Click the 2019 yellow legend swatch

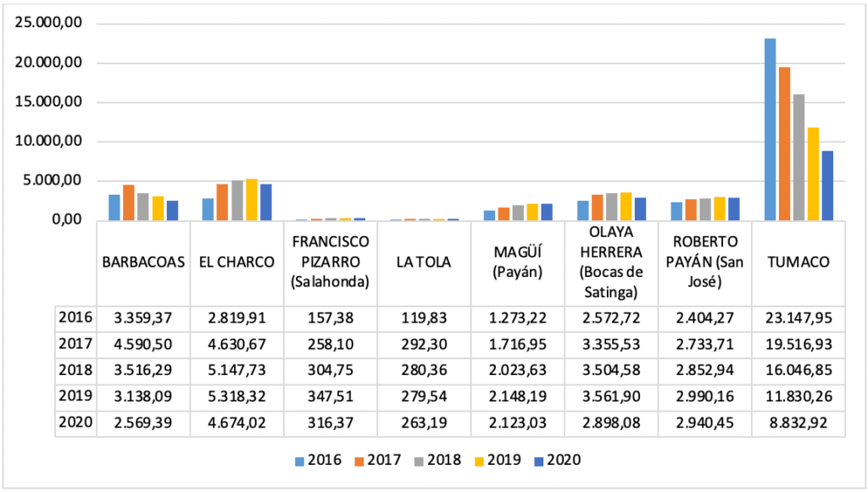click(x=478, y=461)
